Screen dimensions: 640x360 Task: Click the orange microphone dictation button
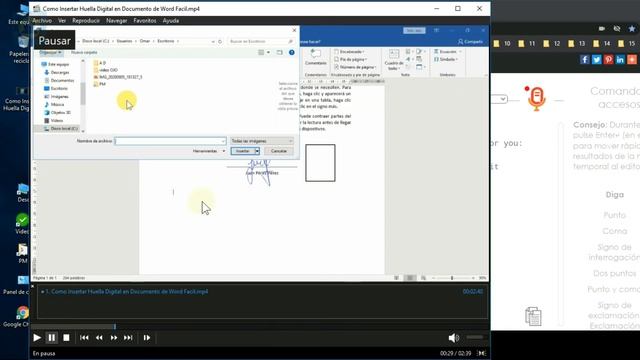point(536,99)
